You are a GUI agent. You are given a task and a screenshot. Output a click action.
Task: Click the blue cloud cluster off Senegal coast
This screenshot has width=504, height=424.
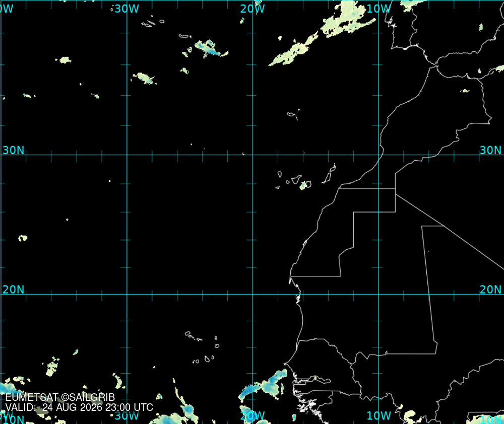tap(263, 385)
